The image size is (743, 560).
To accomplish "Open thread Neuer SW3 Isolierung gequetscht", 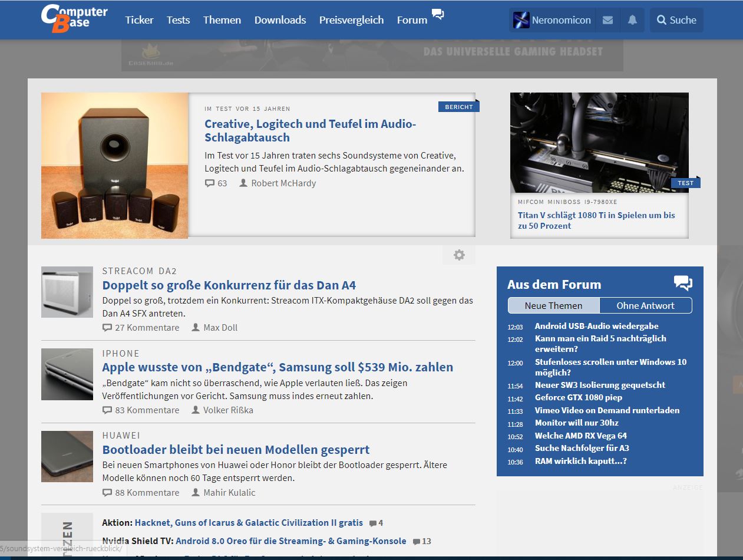I will click(600, 385).
